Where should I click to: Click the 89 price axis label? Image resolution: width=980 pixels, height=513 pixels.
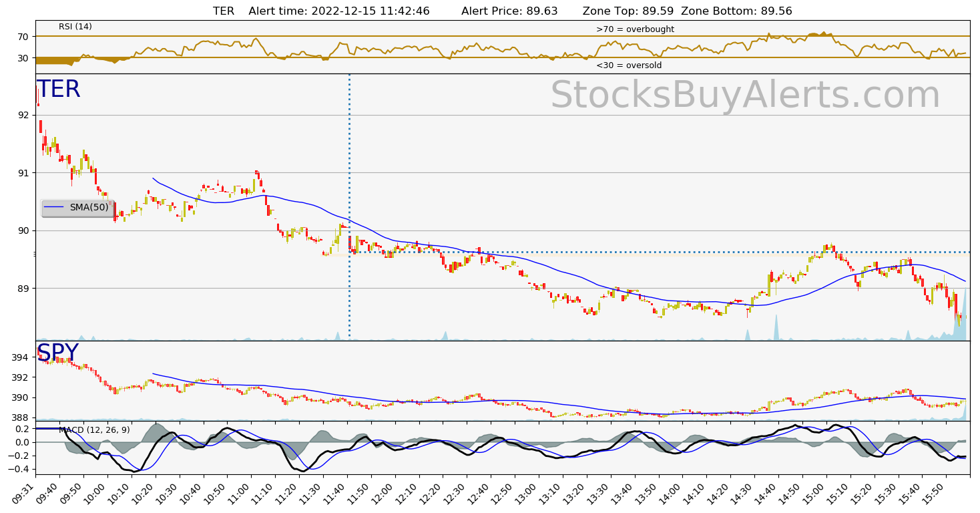click(x=24, y=289)
